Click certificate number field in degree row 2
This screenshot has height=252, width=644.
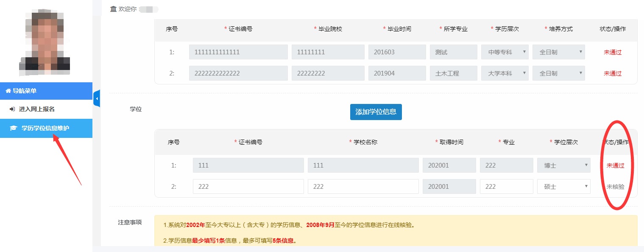[248, 187]
